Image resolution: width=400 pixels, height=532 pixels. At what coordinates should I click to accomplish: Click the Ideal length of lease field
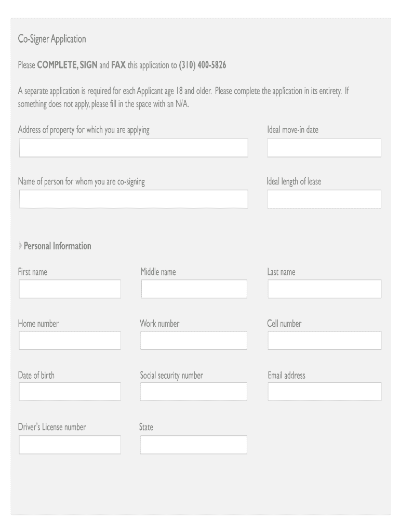(x=324, y=199)
